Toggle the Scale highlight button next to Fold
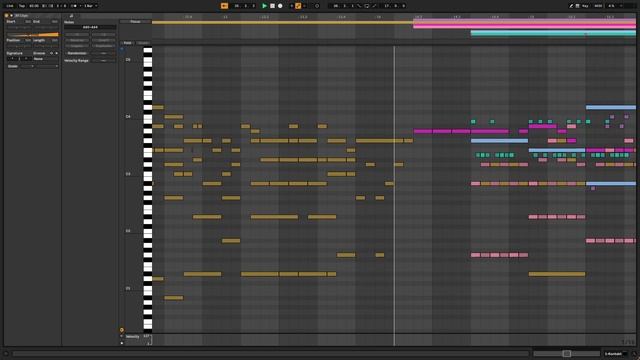The width and height of the screenshot is (640, 360). (143, 43)
